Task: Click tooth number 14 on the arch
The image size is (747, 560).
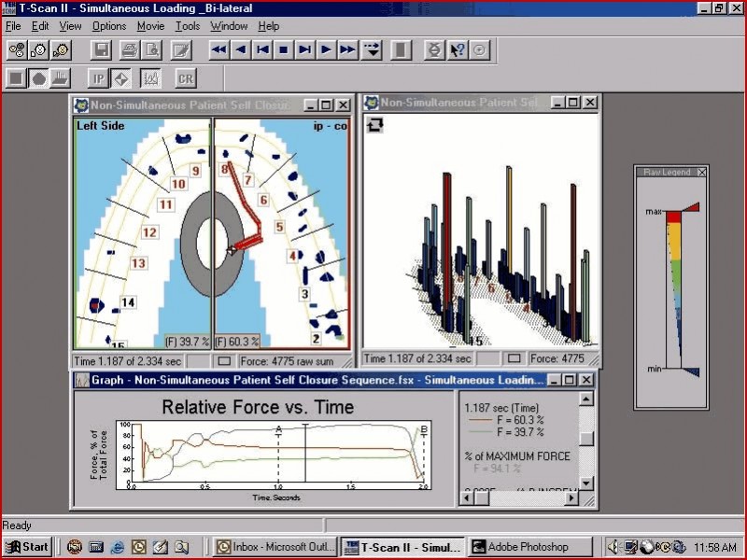Action: (x=128, y=302)
